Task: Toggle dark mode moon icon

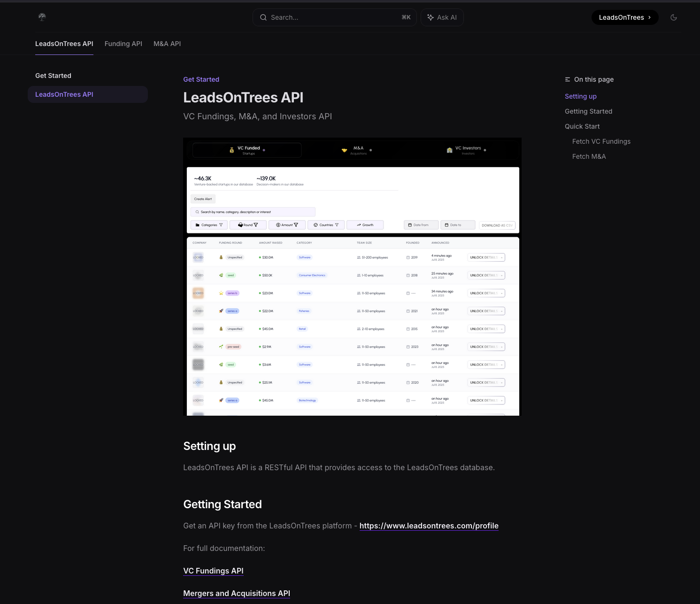Action: 674,17
